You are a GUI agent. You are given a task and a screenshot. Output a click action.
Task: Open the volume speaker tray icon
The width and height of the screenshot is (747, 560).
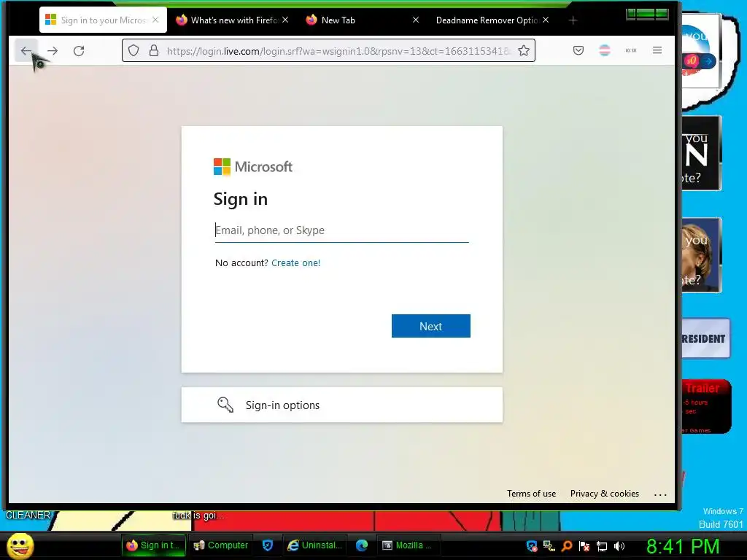click(x=619, y=545)
